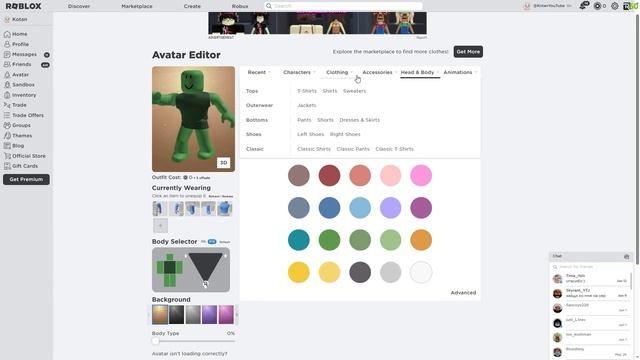Toggle the 3D avatar view button

tap(223, 162)
